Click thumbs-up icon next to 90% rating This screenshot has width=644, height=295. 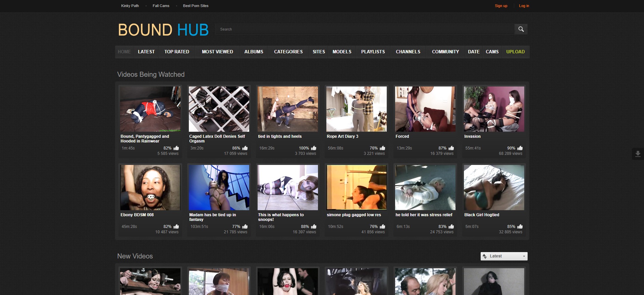520,148
